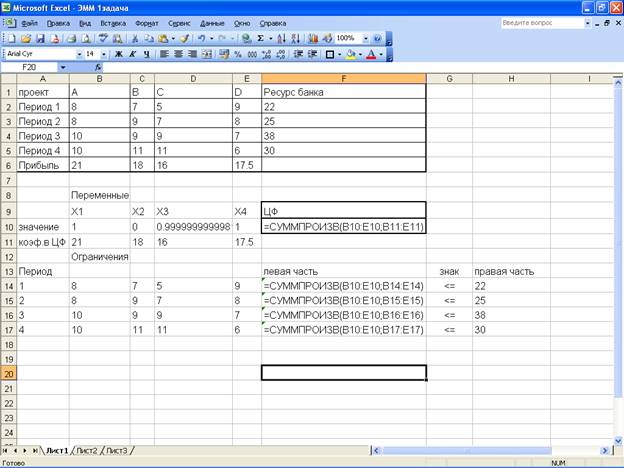This screenshot has height=468, width=624.
Task: Toggle Bold formatting button
Action: click(118, 54)
